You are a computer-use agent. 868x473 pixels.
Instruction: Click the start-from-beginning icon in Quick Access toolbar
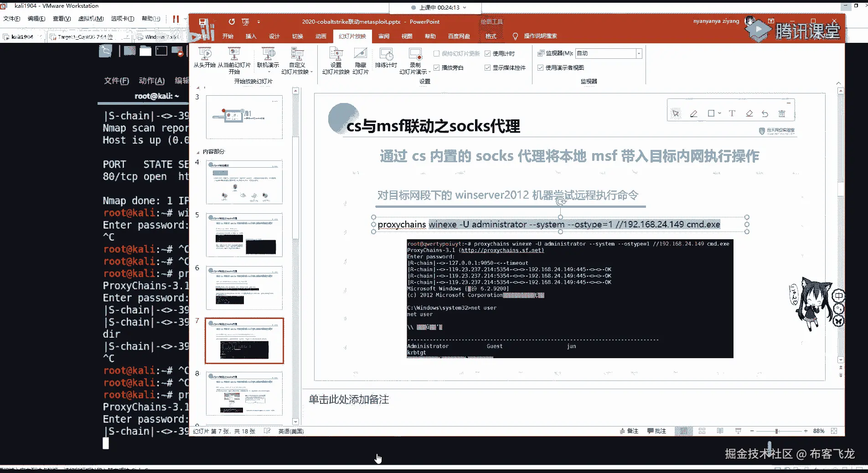245,22
